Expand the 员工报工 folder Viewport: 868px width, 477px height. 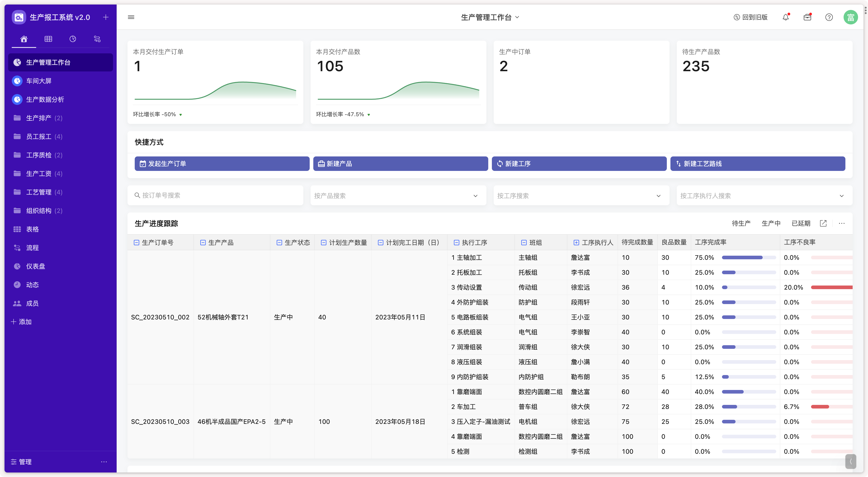pyautogui.click(x=60, y=137)
